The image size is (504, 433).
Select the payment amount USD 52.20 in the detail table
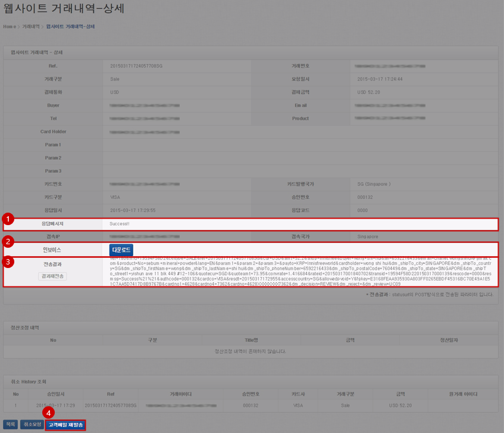[369, 92]
